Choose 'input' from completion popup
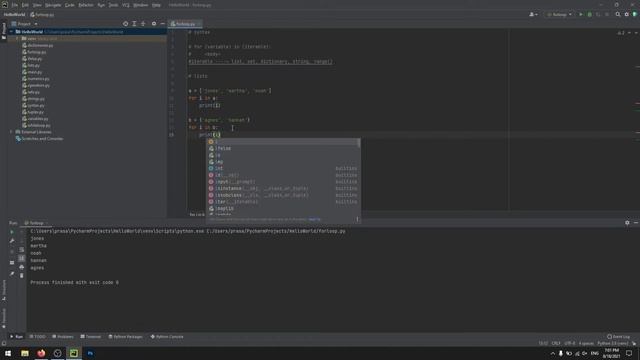Viewport: 640px width, 360px height. click(282, 182)
